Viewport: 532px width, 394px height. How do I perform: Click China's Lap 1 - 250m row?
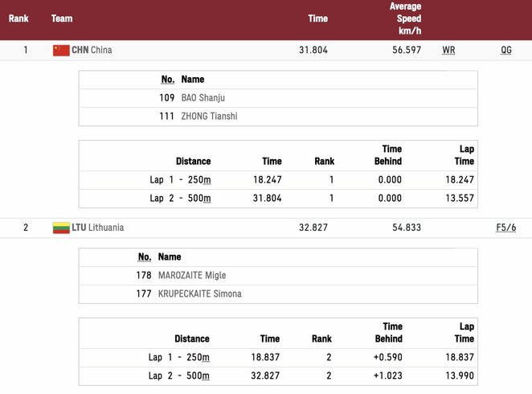180,180
